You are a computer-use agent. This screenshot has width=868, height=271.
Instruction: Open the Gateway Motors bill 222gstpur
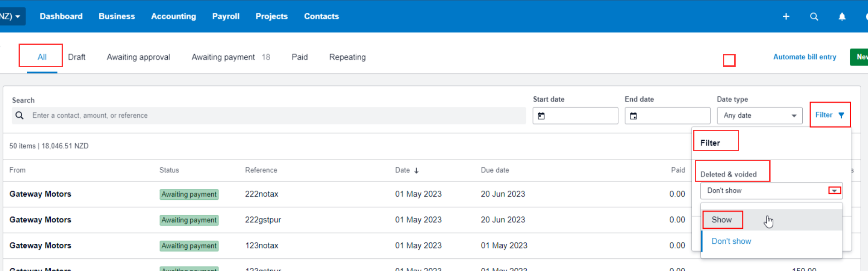click(40, 220)
